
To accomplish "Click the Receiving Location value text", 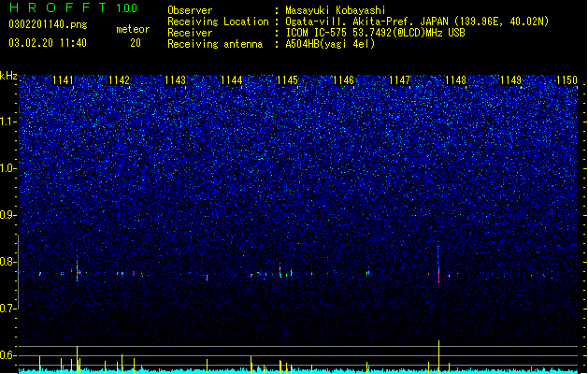I will point(417,22).
